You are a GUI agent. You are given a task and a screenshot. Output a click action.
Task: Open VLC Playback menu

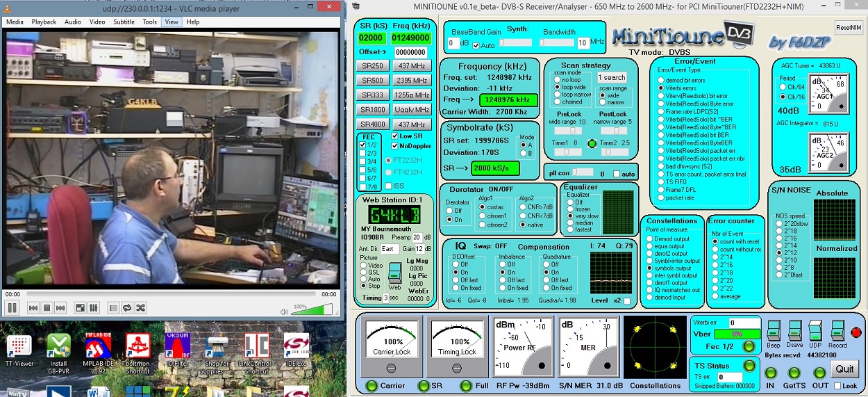pos(44,22)
